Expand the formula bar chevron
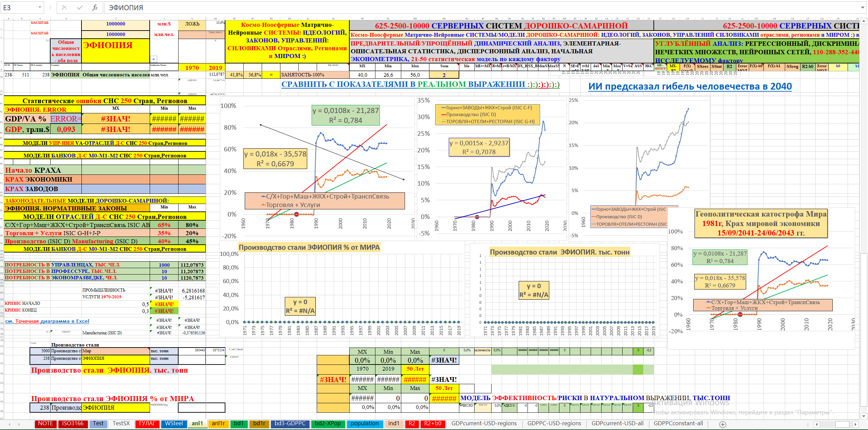The image size is (868, 430). click(x=863, y=7)
